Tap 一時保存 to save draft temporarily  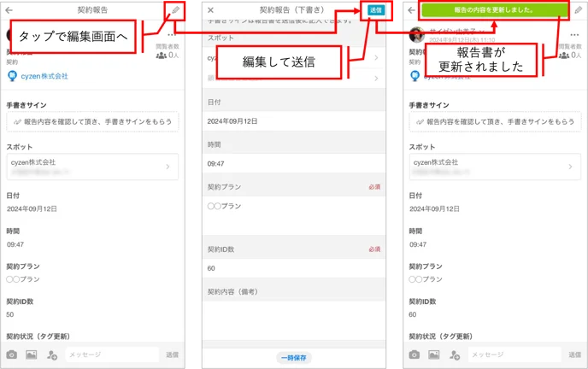click(294, 358)
